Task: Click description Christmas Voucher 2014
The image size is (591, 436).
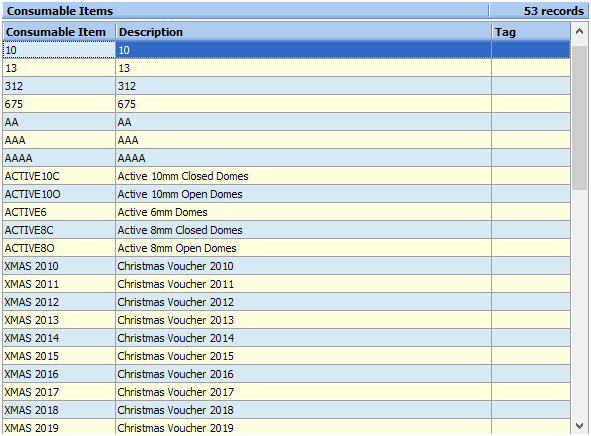Action: click(x=303, y=338)
